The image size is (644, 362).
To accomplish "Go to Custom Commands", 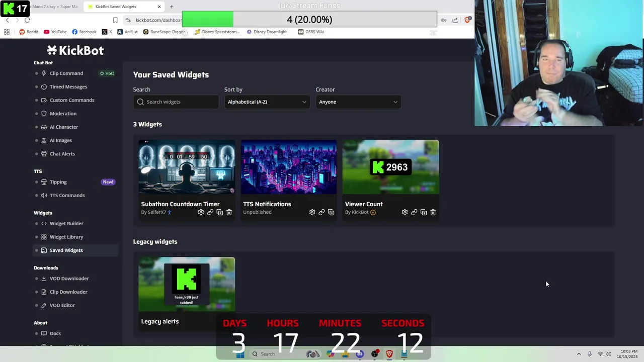I will [x=72, y=100].
